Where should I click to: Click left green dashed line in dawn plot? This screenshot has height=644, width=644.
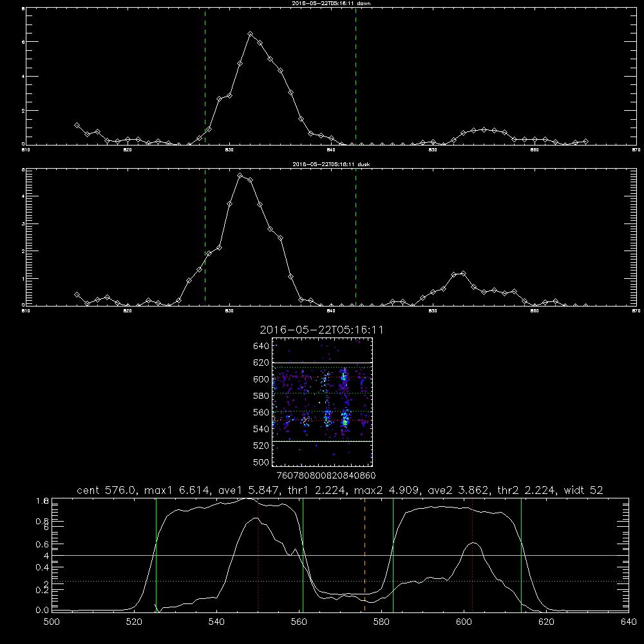tap(205, 76)
